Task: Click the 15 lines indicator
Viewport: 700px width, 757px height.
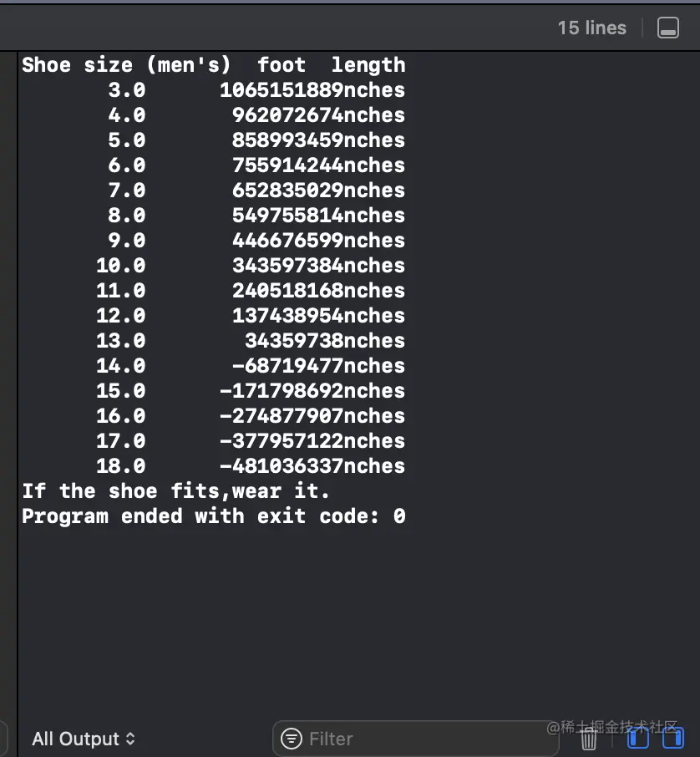Action: click(x=591, y=28)
